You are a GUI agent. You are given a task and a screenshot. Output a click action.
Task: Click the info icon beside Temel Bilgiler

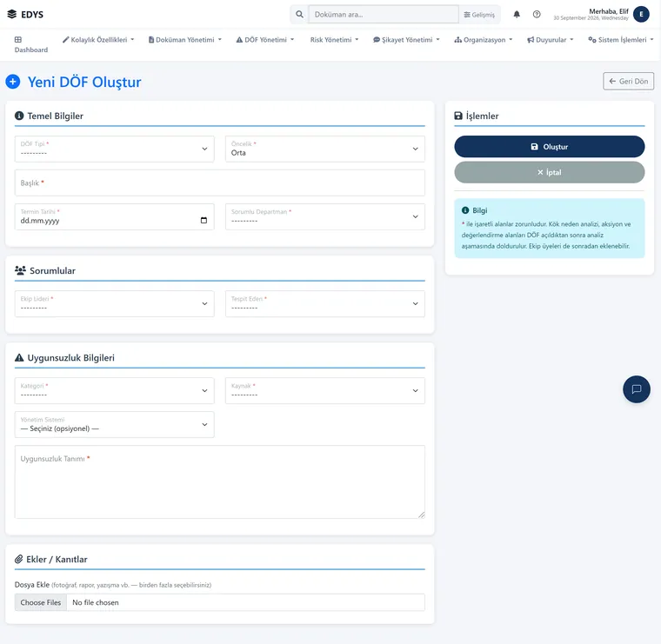point(19,116)
